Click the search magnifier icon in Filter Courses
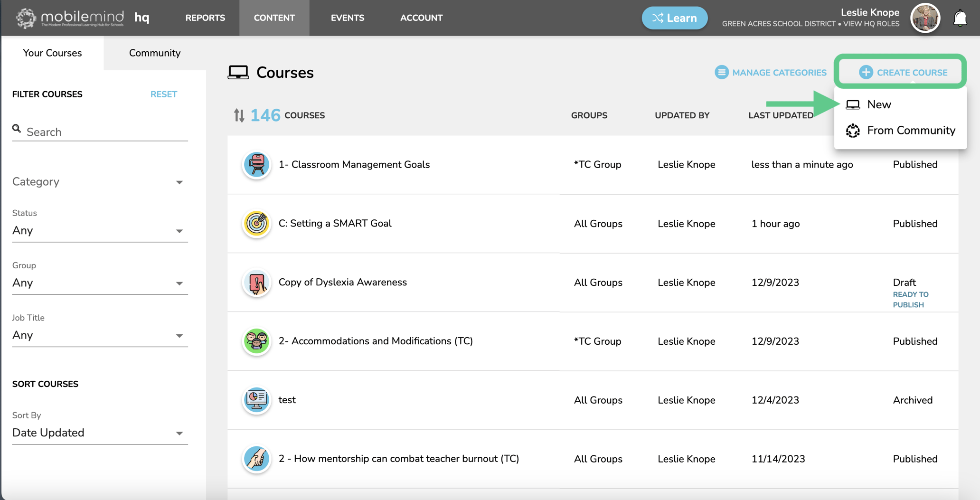Image resolution: width=980 pixels, height=500 pixels. (17, 129)
